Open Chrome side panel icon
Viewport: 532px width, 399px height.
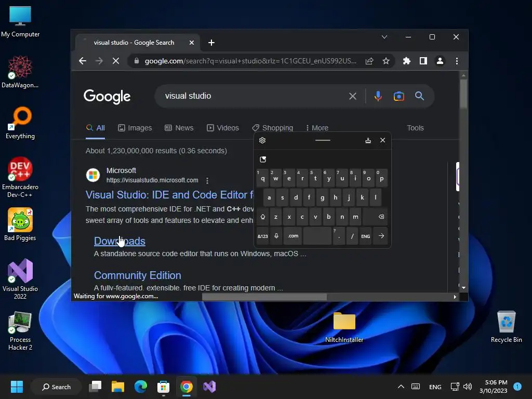(423, 61)
